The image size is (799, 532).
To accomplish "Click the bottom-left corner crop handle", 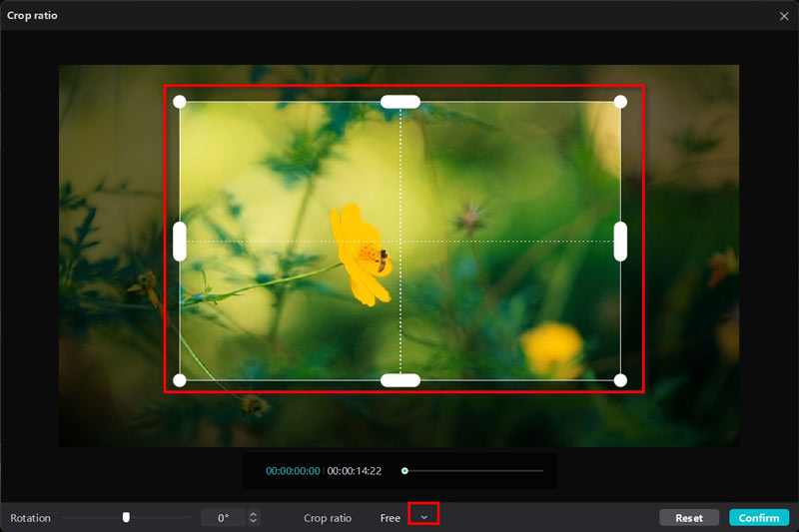I will coord(180,380).
